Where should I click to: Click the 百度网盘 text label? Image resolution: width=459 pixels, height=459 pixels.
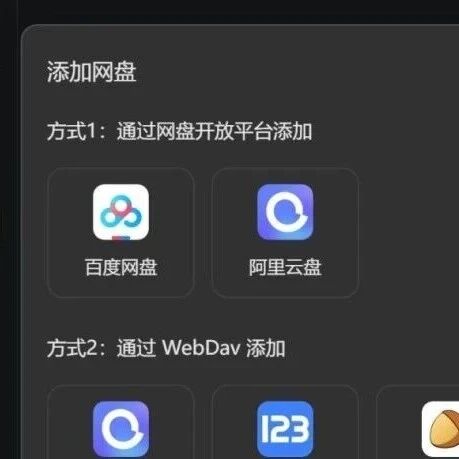[121, 267]
